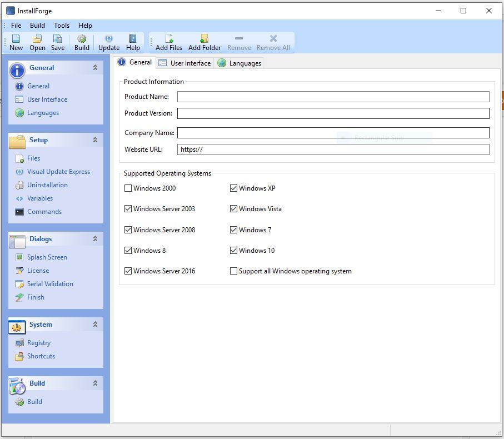Collapse the Build sidebar section
The image size is (504, 439).
coord(95,383)
